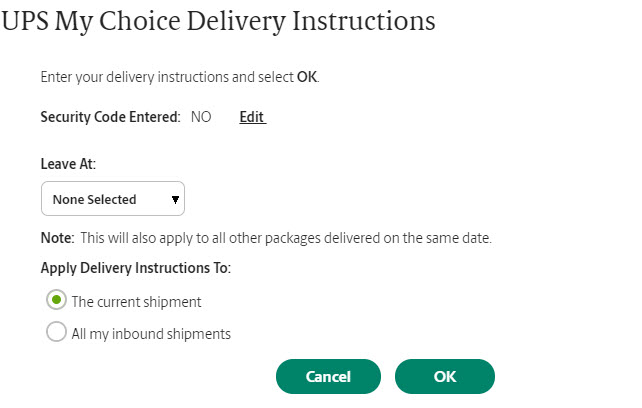The height and width of the screenshot is (408, 642).
Task: Confirm with the green OK button
Action: [445, 376]
